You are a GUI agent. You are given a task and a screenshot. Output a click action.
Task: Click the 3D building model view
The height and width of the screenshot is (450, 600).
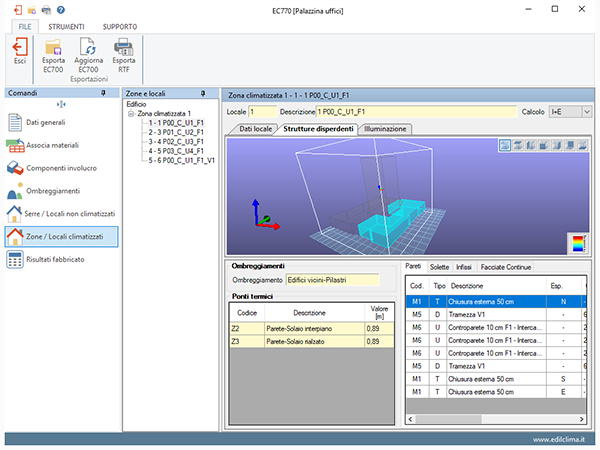tap(408, 196)
